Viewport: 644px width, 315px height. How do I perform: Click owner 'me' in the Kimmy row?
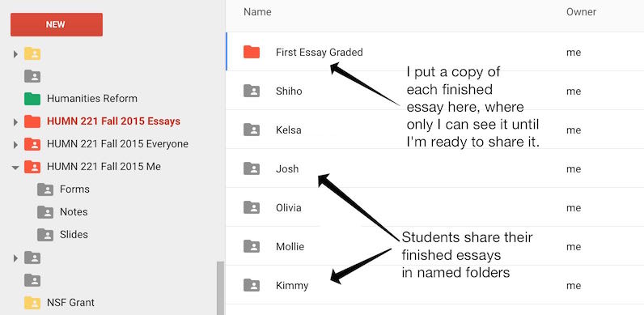[574, 285]
